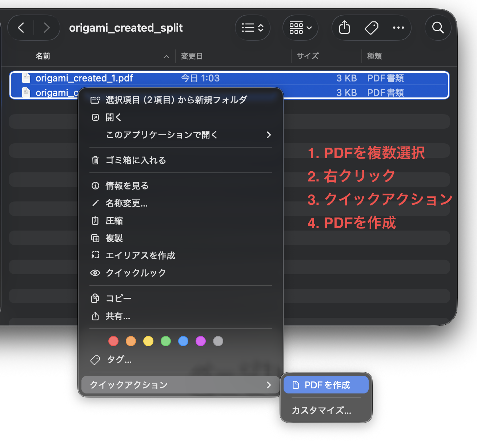Choose 情報を見る menu item
477x448 pixels.
(181, 185)
